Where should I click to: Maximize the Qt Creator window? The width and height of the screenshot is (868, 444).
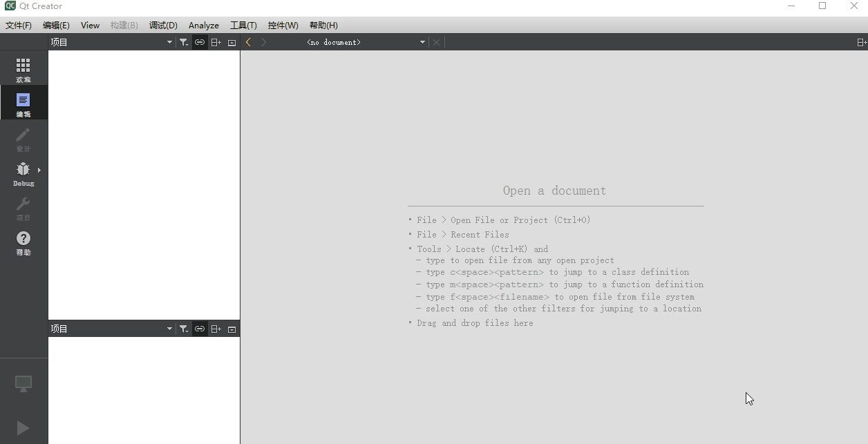tap(822, 6)
